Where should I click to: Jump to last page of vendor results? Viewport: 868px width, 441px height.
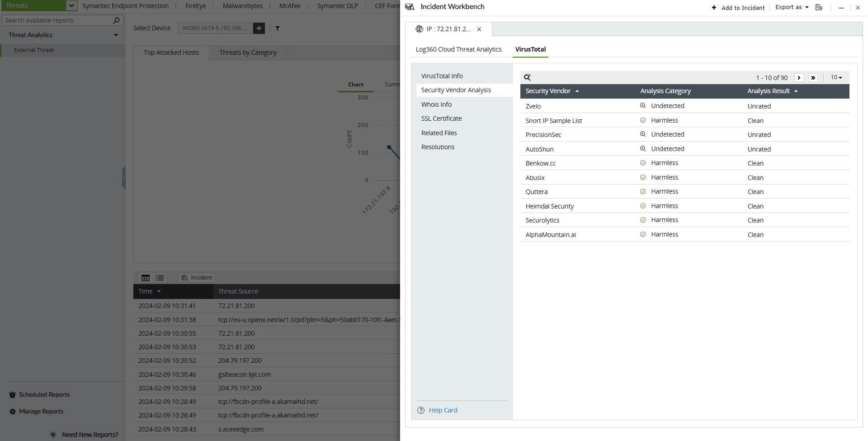point(813,78)
